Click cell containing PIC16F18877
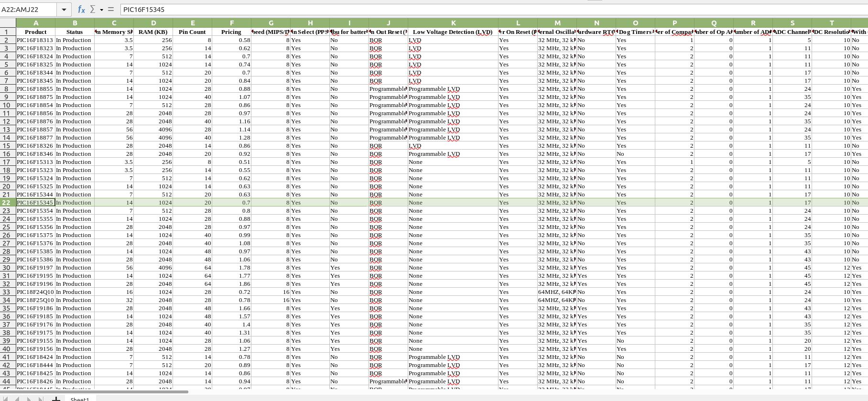The width and height of the screenshot is (868, 401). (35, 137)
